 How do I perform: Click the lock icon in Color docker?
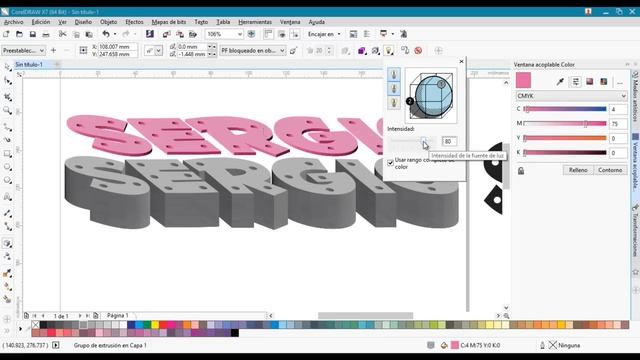tap(521, 171)
